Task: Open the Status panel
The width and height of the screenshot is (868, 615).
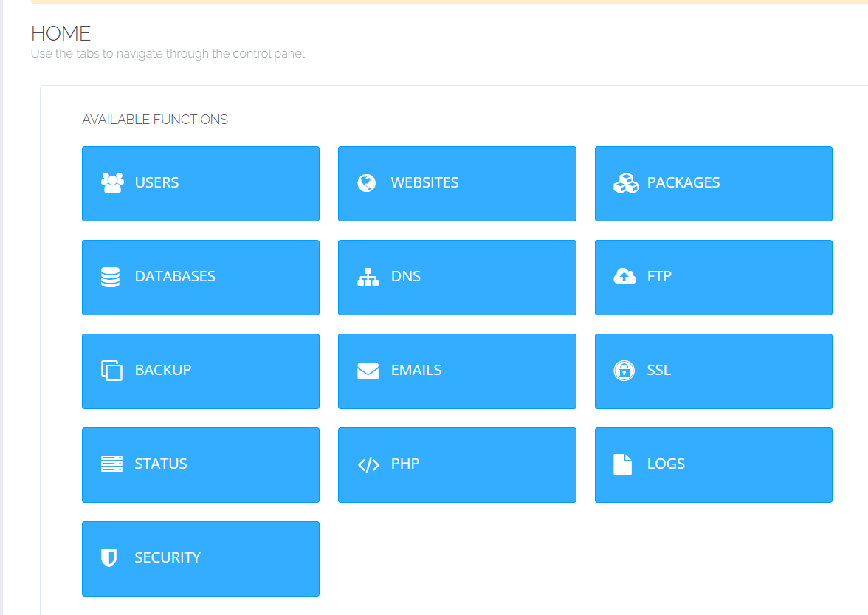Action: [x=201, y=464]
